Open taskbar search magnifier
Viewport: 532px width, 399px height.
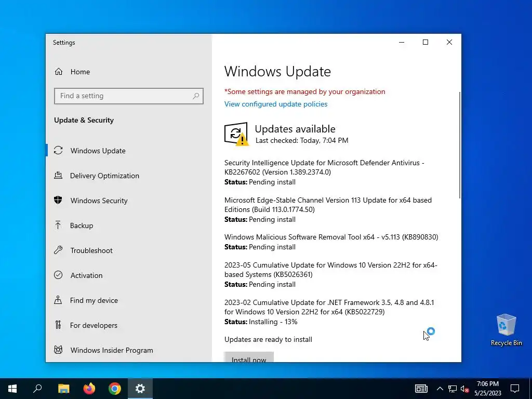click(37, 389)
